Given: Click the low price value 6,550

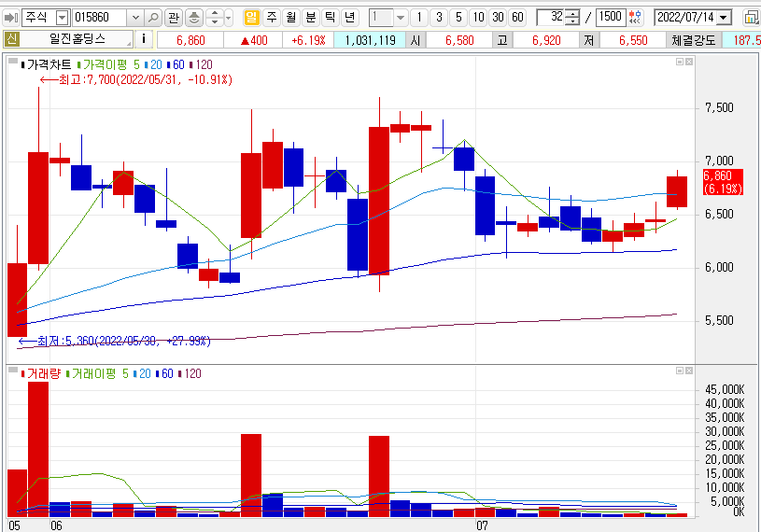Looking at the screenshot, I should pyautogui.click(x=633, y=40).
